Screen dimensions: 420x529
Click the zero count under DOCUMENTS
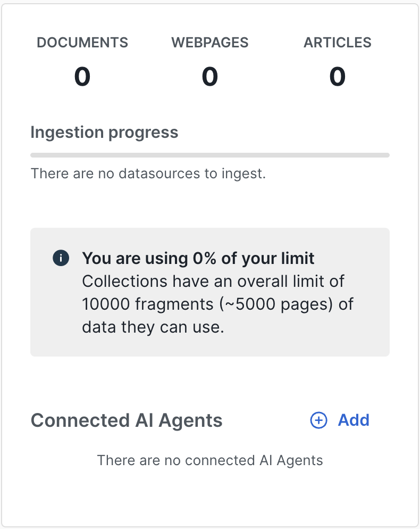click(82, 77)
